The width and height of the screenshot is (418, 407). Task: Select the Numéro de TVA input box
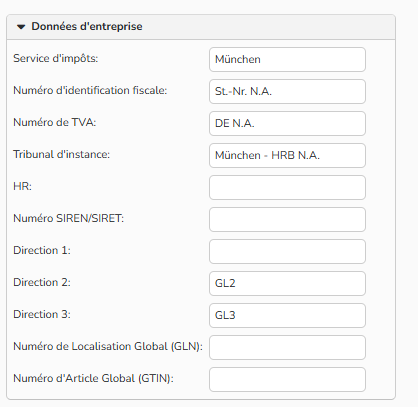pos(287,123)
